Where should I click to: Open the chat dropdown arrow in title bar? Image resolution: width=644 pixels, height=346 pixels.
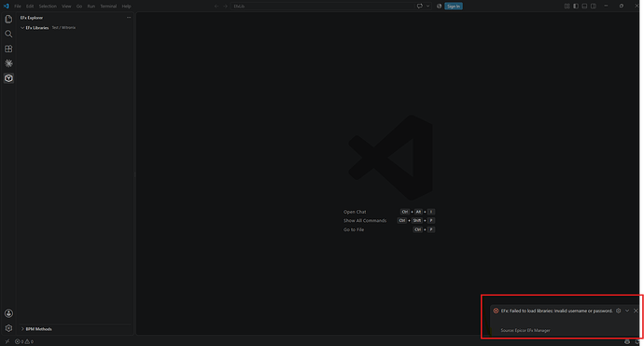coord(427,7)
